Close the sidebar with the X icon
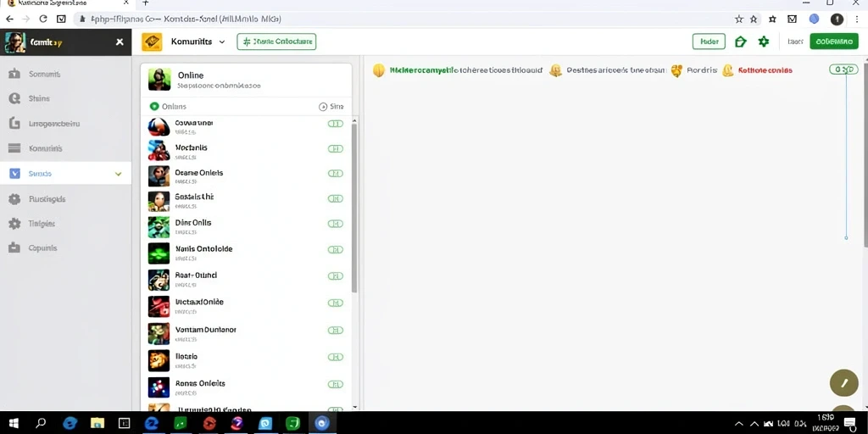The width and height of the screenshot is (868, 434). tap(120, 42)
